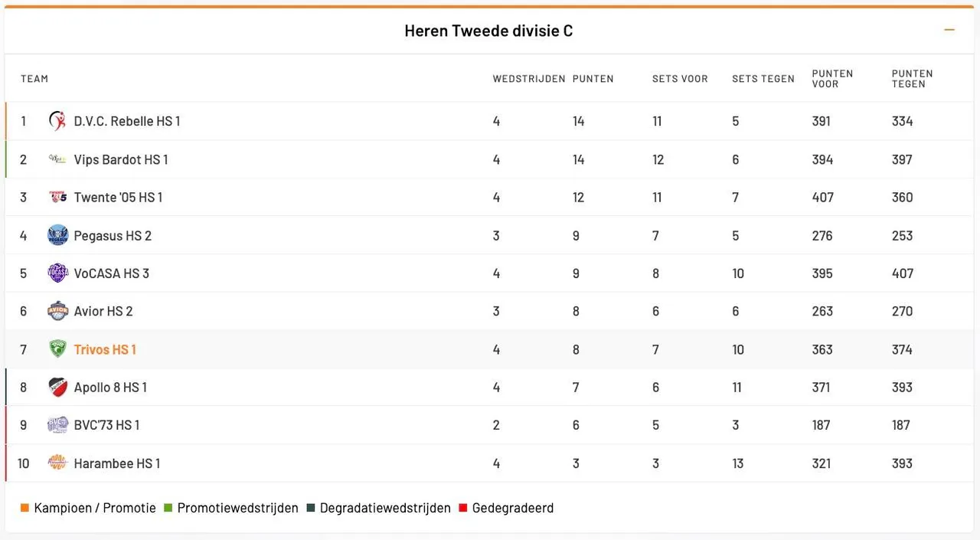
Task: Click the Avior HS 2 logo
Action: 57,311
